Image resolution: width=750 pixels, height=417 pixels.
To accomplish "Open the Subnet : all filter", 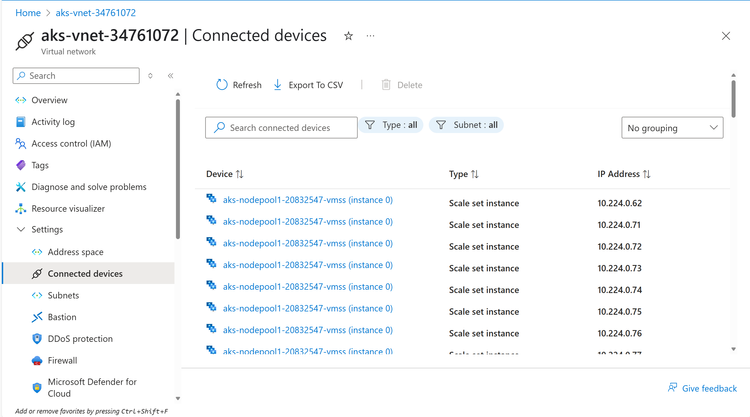I will pos(465,125).
